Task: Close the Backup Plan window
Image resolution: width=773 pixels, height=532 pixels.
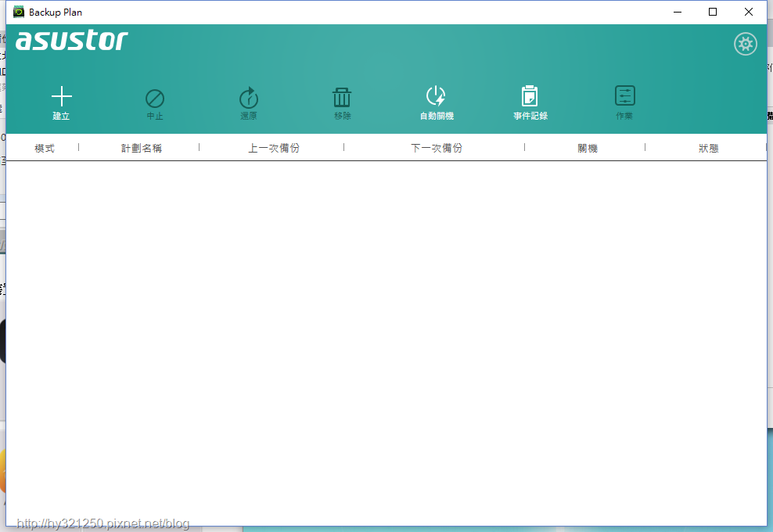Action: click(748, 12)
